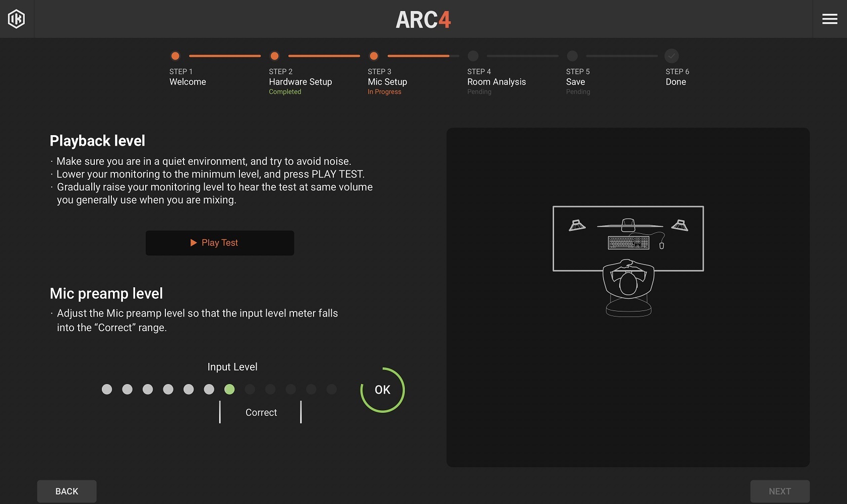Select the Step 6 Done checkmark marker
The image size is (847, 504).
672,56
